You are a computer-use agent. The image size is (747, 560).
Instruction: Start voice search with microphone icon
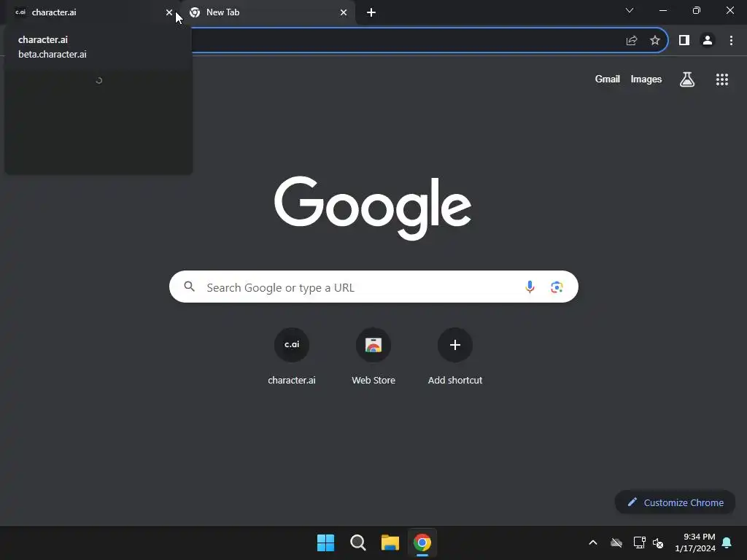click(x=530, y=287)
